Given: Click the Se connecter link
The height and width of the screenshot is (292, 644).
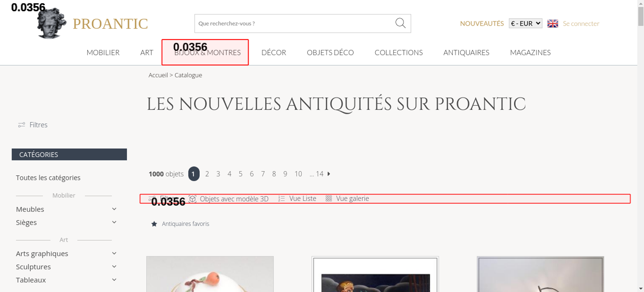Looking at the screenshot, I should pyautogui.click(x=581, y=23).
